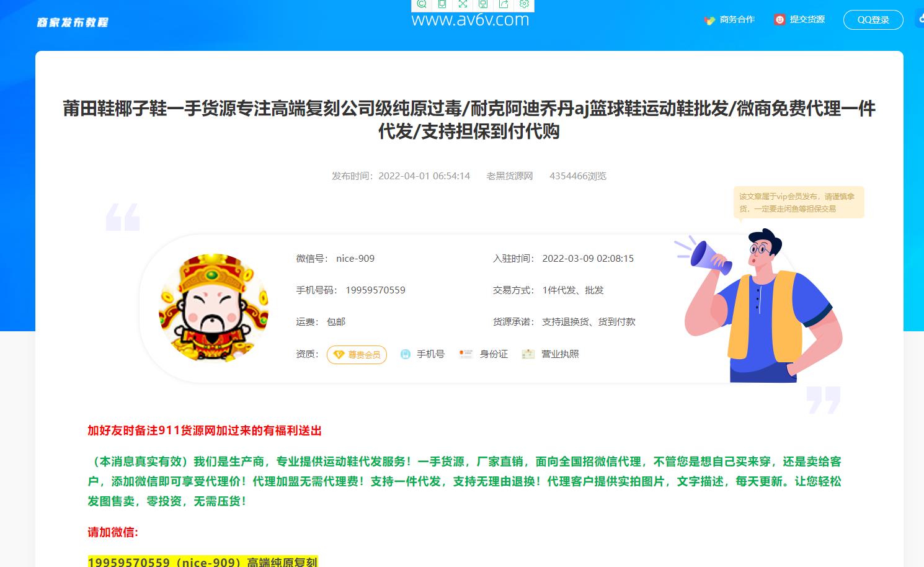This screenshot has width=924, height=567.
Task: Open the 商务合作 menu link
Action: [x=737, y=20]
